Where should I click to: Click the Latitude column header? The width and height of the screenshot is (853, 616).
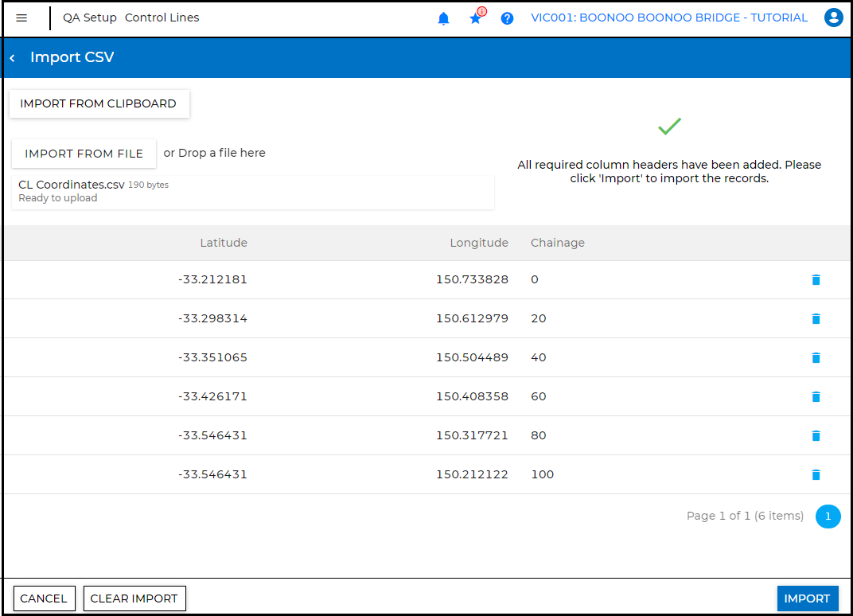pyautogui.click(x=224, y=243)
